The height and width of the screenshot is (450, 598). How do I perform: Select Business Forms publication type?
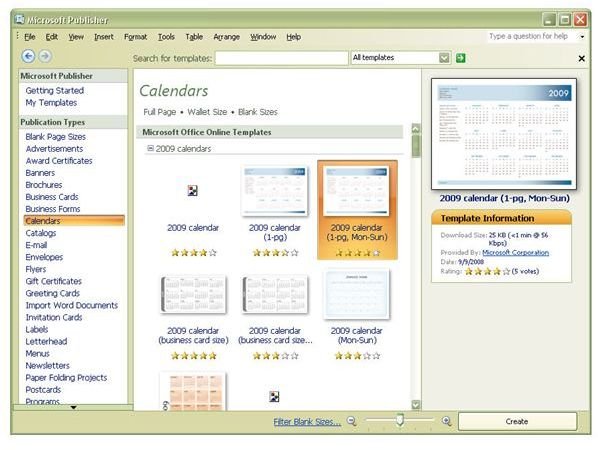coord(53,209)
